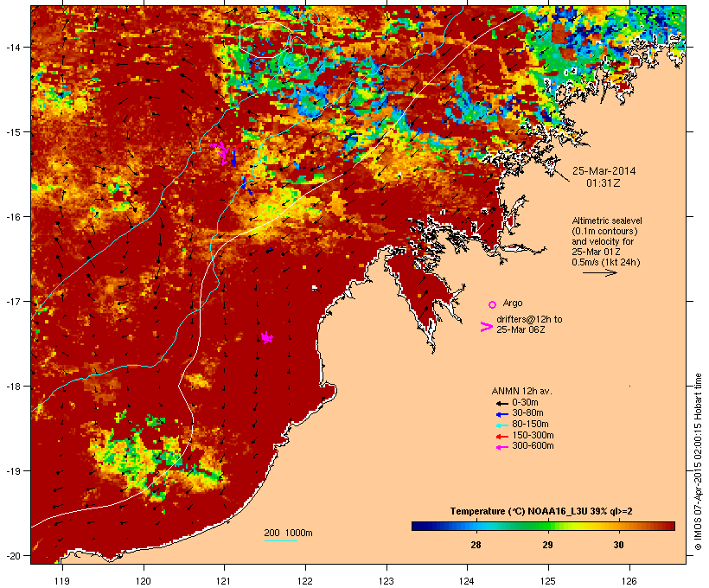The image size is (709, 588).
Task: Click the magenta drifter cluster near 121.5E 17.4S
Action: coord(267,337)
